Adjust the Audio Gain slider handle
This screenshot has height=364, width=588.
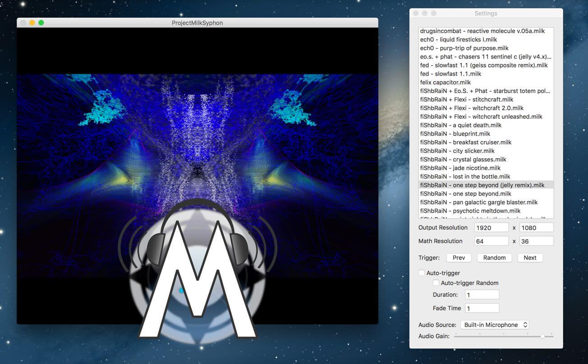(542, 336)
